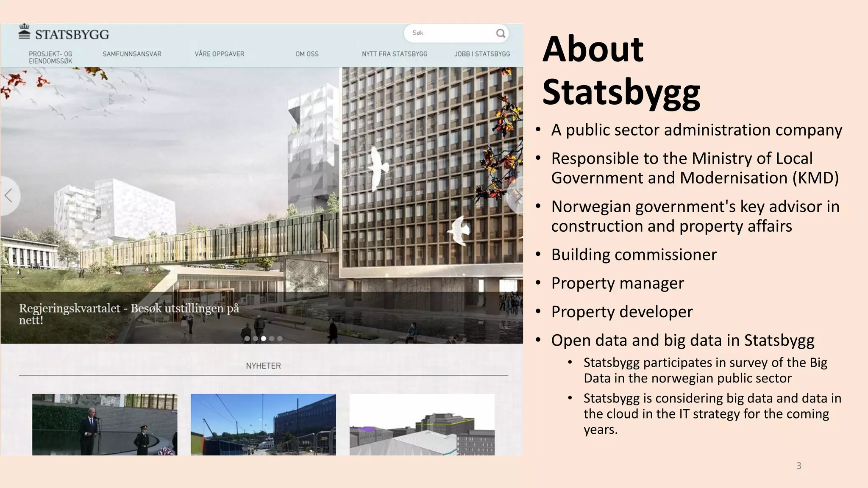Screen dimensions: 868x488
Task: Open the Samfunnsansvar menu item
Action: coord(132,54)
